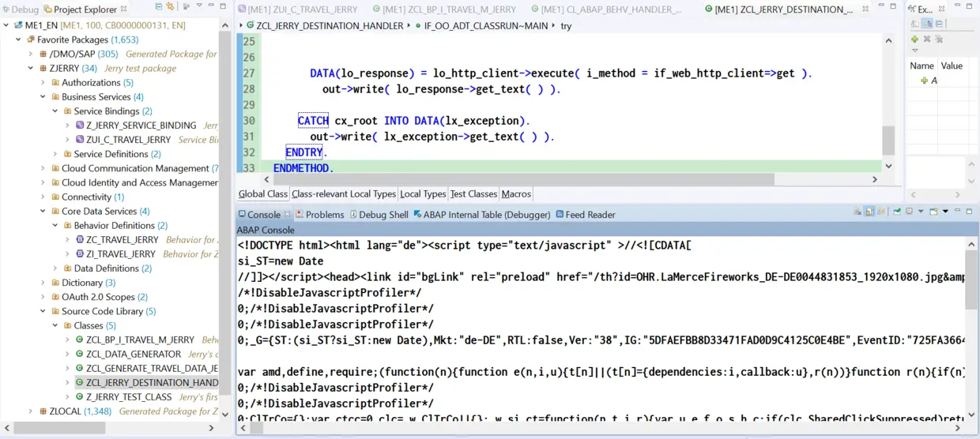
Task: Toggle Show Logical Structure in Expressions
Action: [x=927, y=24]
